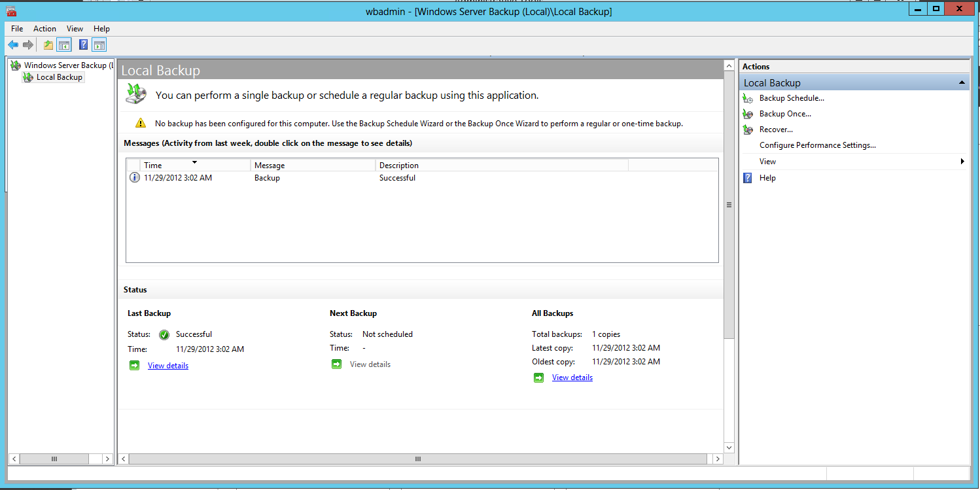The image size is (980, 490).
Task: Open Backup Schedule wizard from Actions
Action: pos(792,98)
